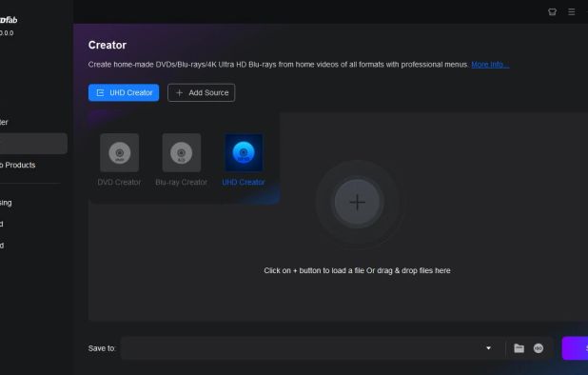Select the DVD Creator disc icon

click(x=120, y=152)
